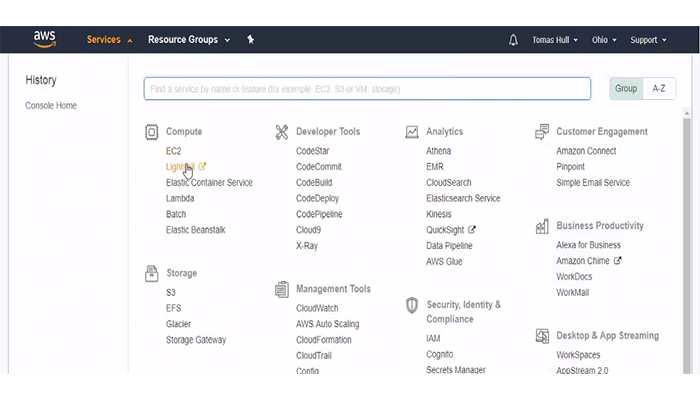The width and height of the screenshot is (700, 400).
Task: Click the Customer Engagement icon
Action: pos(542,132)
